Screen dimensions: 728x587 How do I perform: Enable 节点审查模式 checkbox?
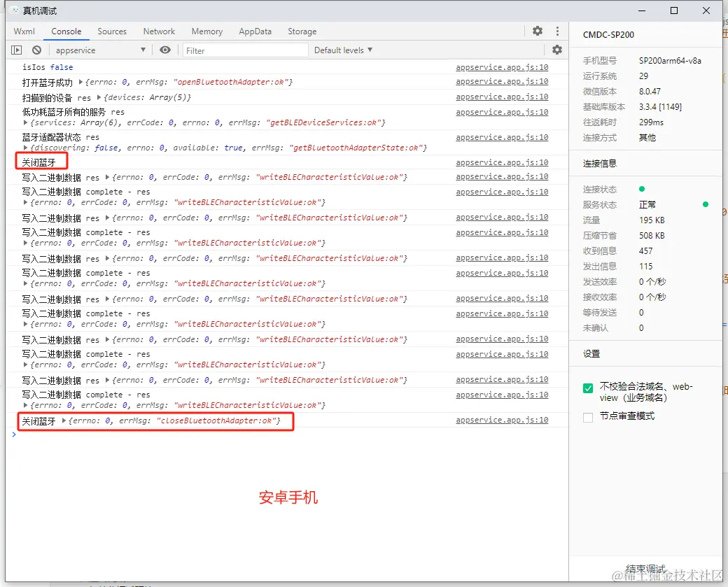click(588, 418)
